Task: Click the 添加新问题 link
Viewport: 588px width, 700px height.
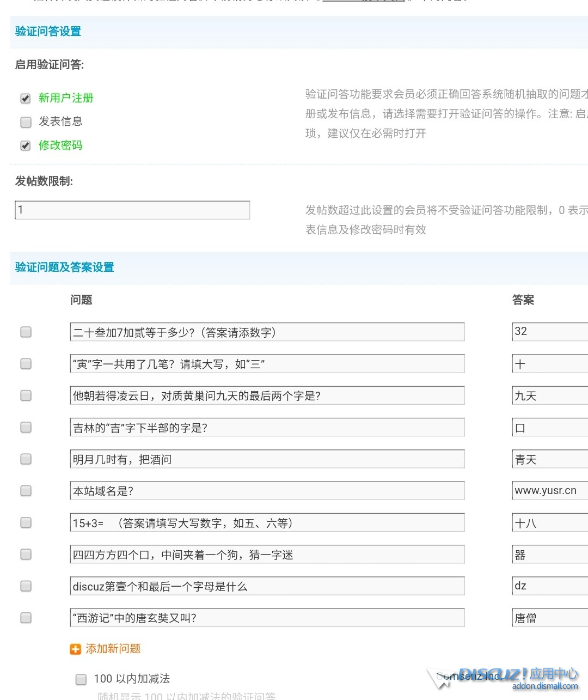Action: (113, 649)
